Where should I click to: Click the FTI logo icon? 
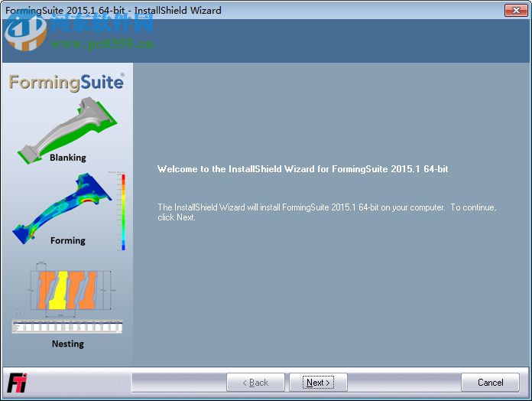tap(17, 383)
